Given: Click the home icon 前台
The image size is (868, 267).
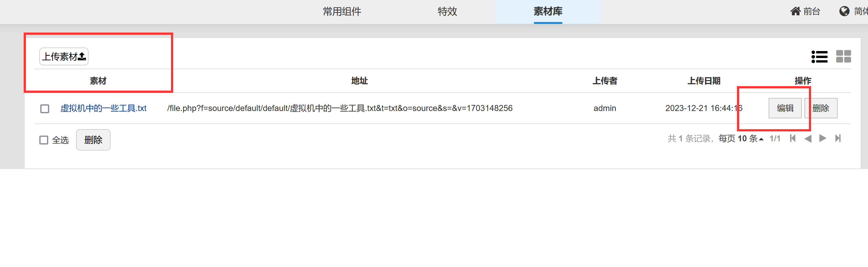Looking at the screenshot, I should click(805, 11).
